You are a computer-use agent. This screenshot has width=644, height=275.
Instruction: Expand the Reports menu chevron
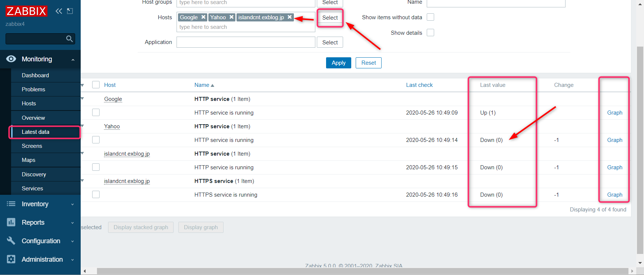(73, 223)
